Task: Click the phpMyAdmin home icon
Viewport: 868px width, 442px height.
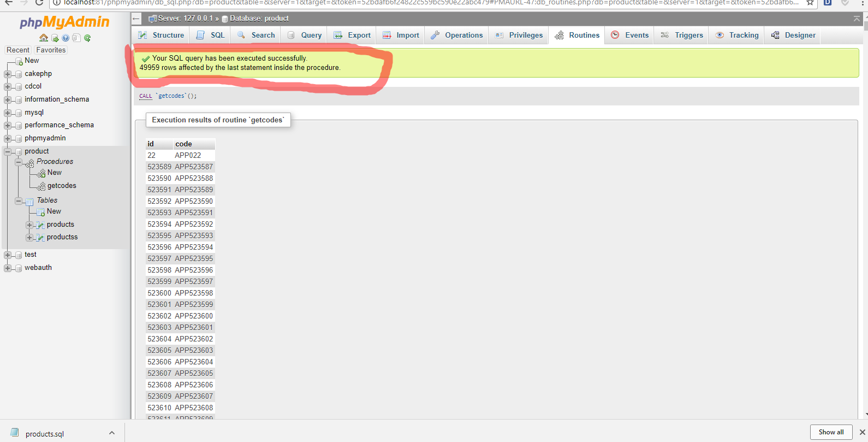Action: pyautogui.click(x=44, y=38)
